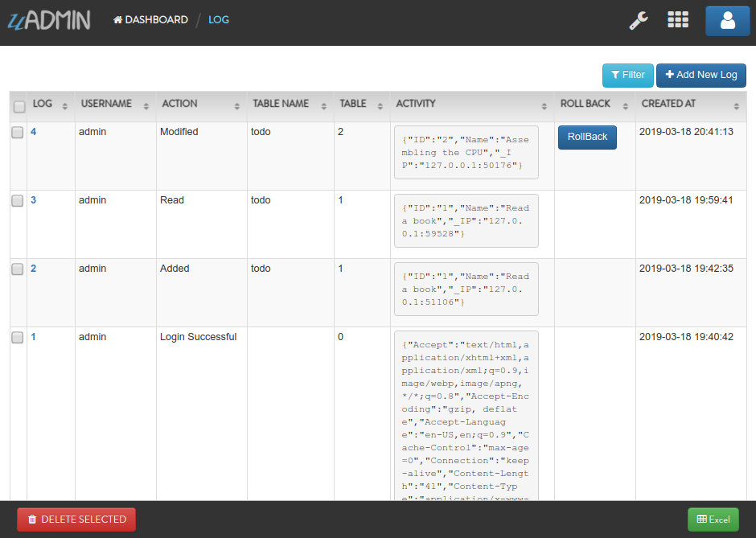Click the uAdmin logo
This screenshot has width=756, height=538.
click(x=49, y=20)
